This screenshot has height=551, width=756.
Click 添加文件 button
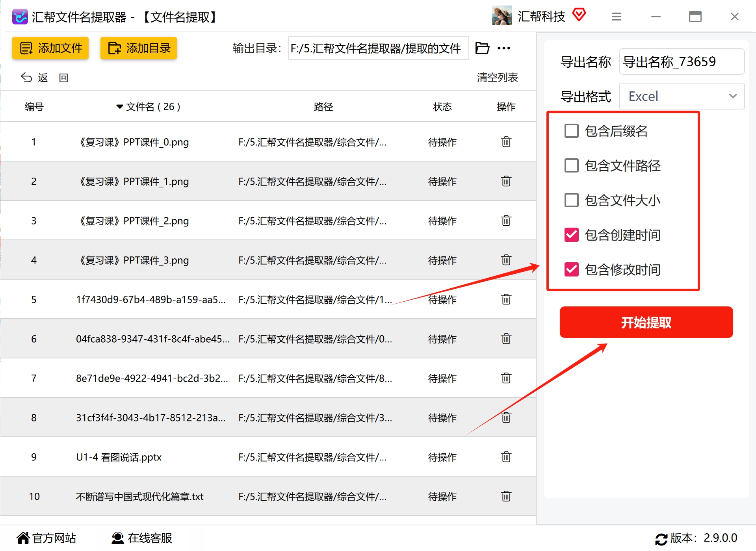coord(50,48)
